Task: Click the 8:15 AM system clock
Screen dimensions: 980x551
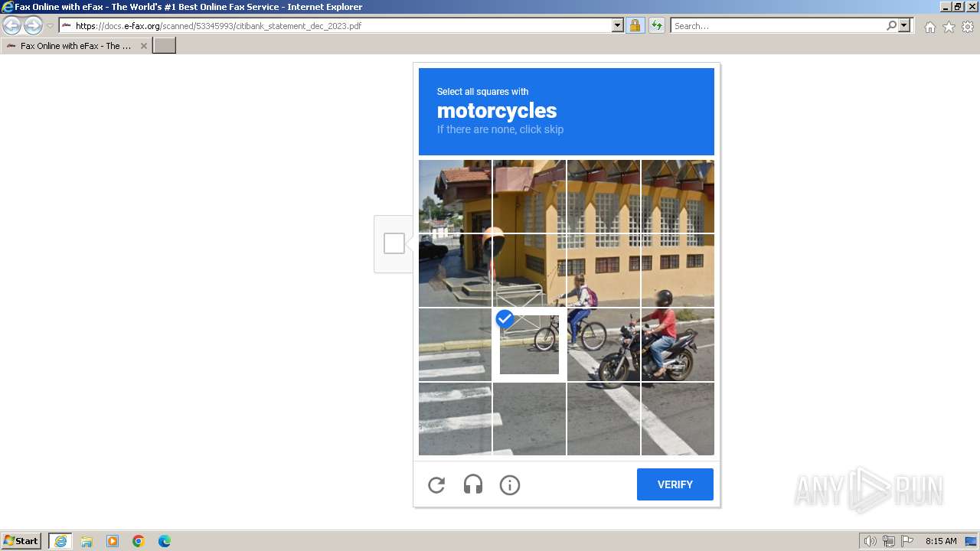Action: tap(941, 541)
